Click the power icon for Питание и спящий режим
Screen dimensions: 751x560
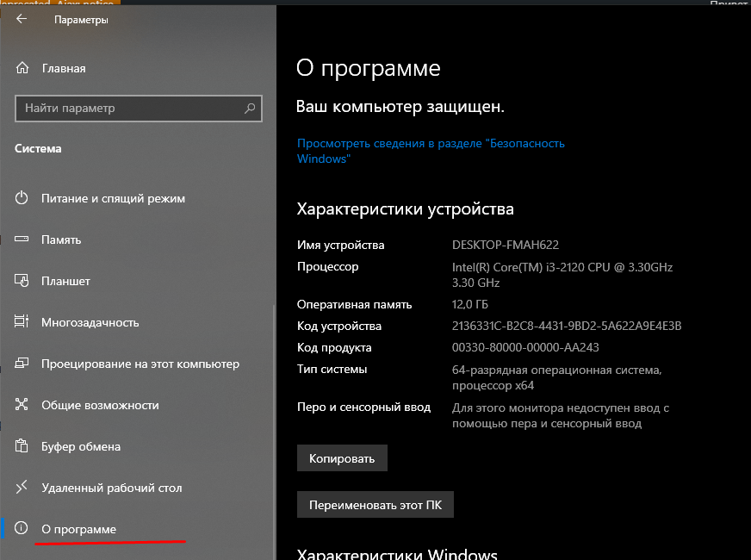22,198
